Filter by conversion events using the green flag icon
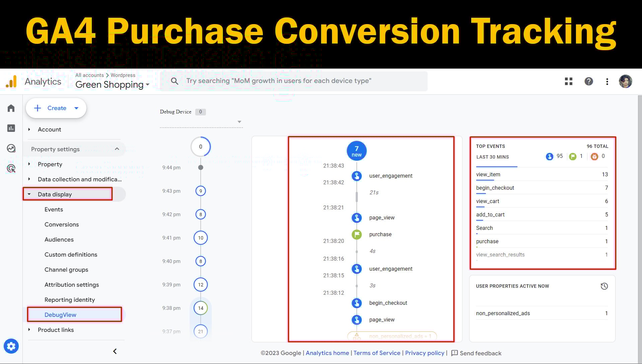The width and height of the screenshot is (642, 364). [x=573, y=156]
